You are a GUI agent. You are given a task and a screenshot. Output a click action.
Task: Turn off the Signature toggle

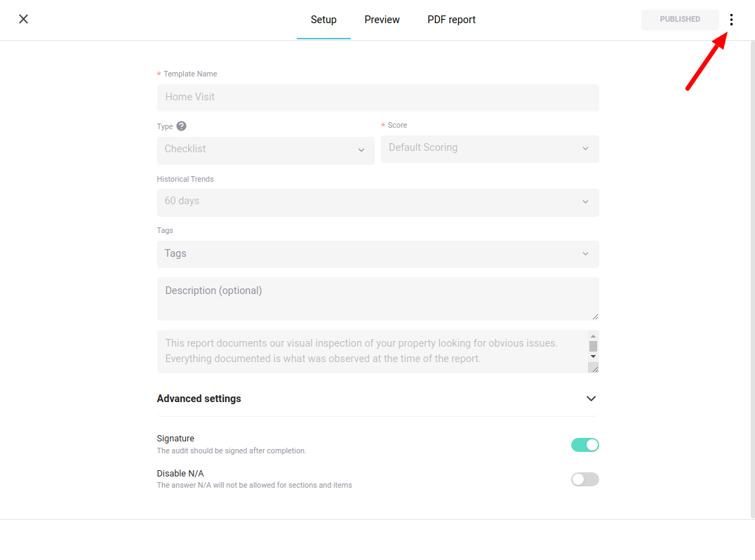pos(584,445)
